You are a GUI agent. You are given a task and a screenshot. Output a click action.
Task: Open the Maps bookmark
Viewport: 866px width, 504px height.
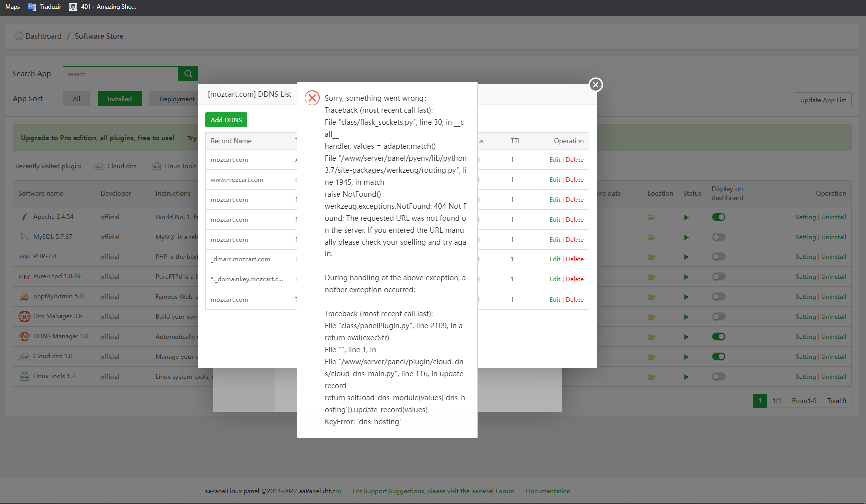click(13, 7)
